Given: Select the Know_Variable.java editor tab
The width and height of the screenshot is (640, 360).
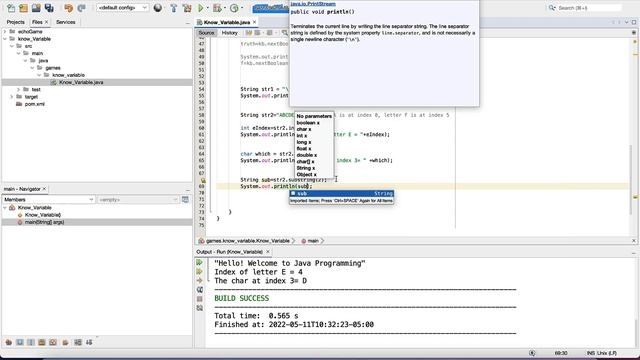Looking at the screenshot, I should coord(227,22).
